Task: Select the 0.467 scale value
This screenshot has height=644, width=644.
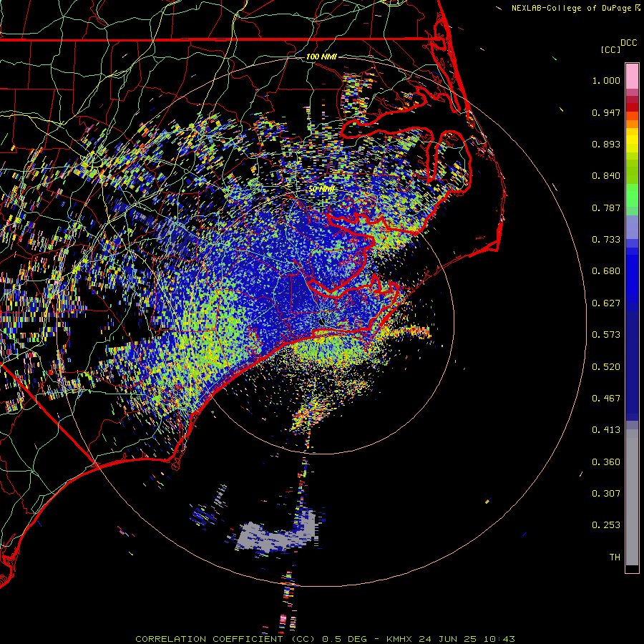Action: (x=606, y=399)
